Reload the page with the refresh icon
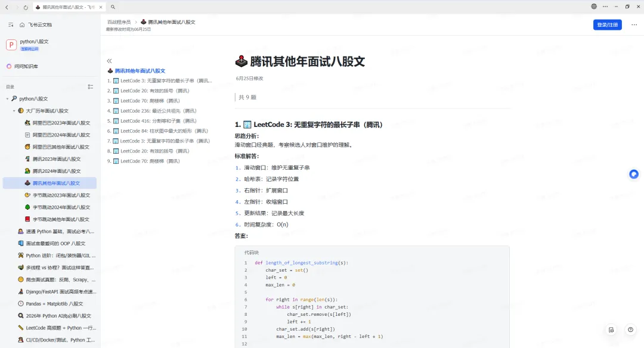Viewport: 644px width, 348px height. point(26,7)
